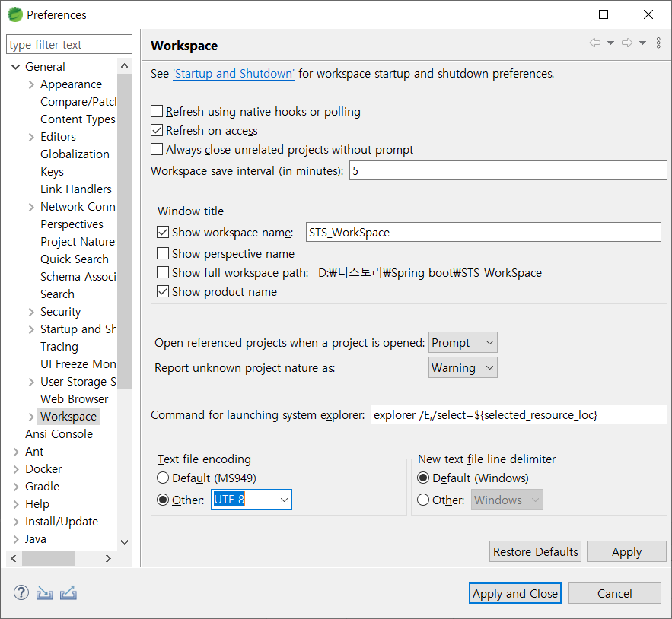
Task: Click the Spring leaf application icon
Action: point(15,14)
